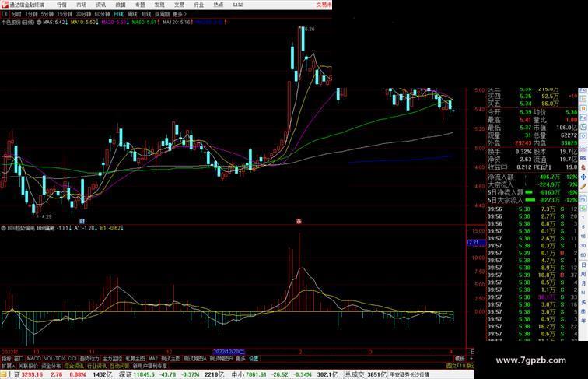
Task: Open the 行业资讯 tab
Action: click(96, 366)
